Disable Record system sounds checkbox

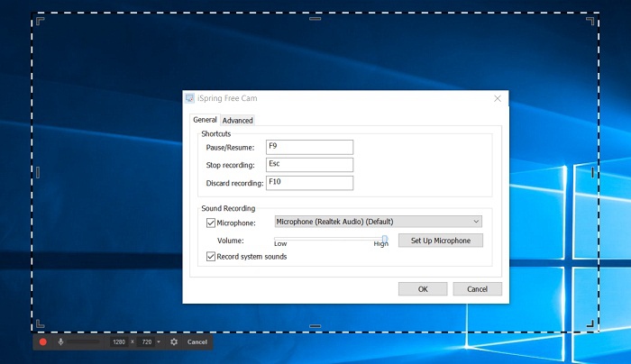coord(211,257)
